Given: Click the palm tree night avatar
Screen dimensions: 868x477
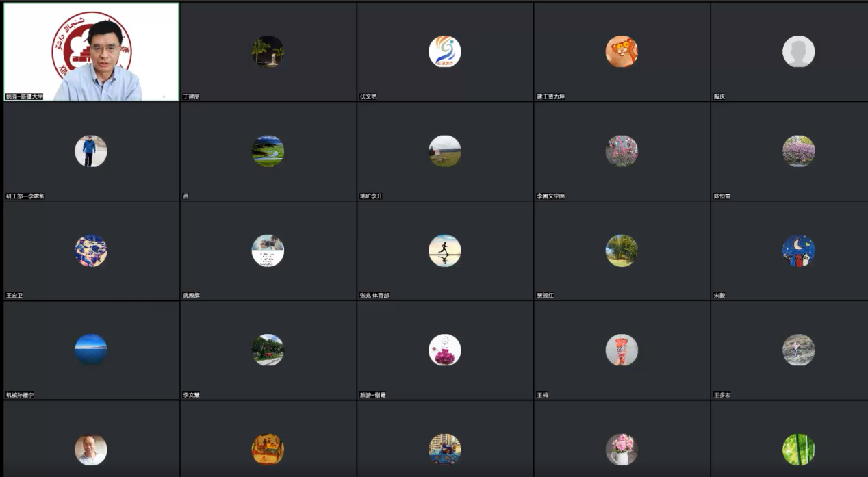Looking at the screenshot, I should pos(268,51).
